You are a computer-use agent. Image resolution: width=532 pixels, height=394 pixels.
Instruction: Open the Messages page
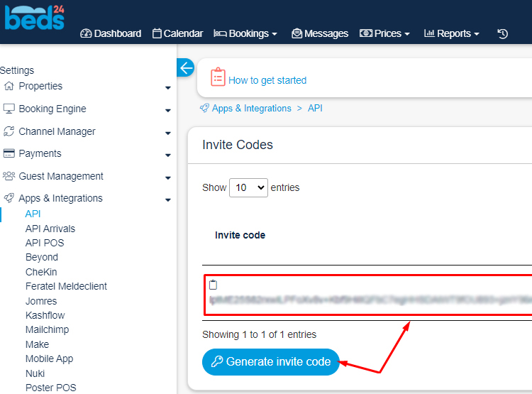pyautogui.click(x=320, y=33)
